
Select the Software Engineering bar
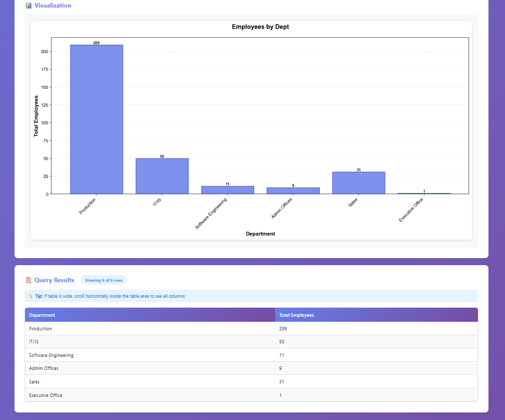227,189
